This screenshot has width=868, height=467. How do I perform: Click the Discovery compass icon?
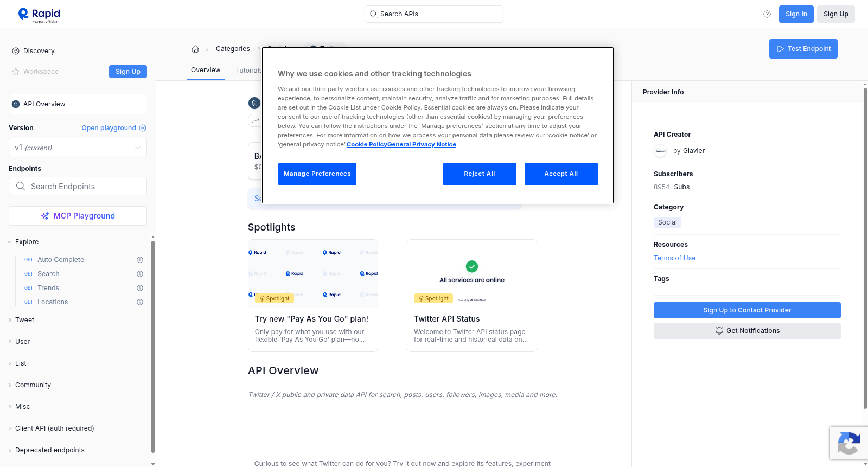pyautogui.click(x=16, y=51)
